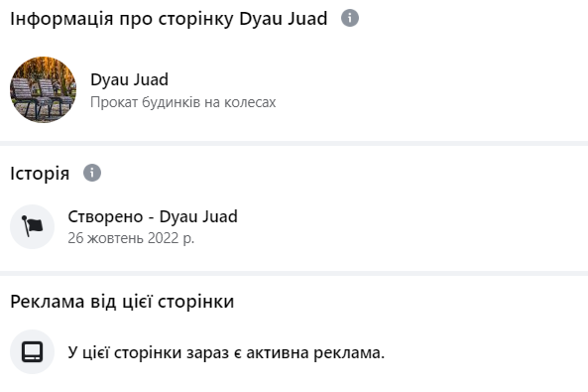588x392 pixels.
Task: Click the text У цієї сторінки зараз
Action: [x=148, y=352]
